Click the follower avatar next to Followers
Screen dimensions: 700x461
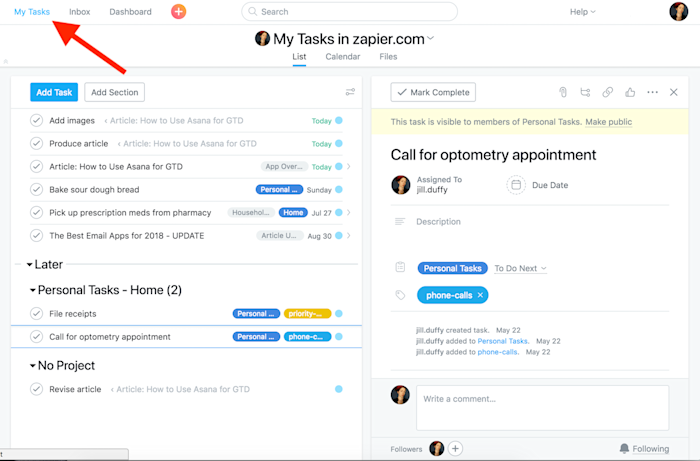click(437, 449)
